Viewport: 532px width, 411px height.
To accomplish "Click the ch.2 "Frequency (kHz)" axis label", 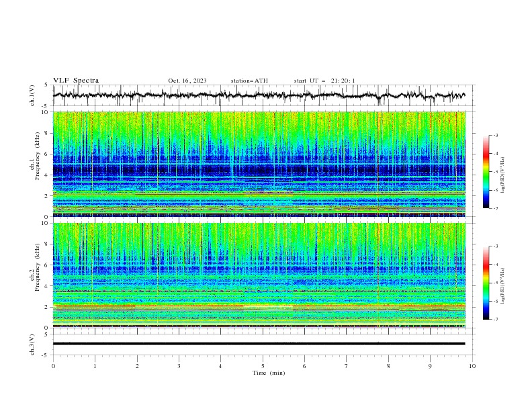I will tap(38, 267).
